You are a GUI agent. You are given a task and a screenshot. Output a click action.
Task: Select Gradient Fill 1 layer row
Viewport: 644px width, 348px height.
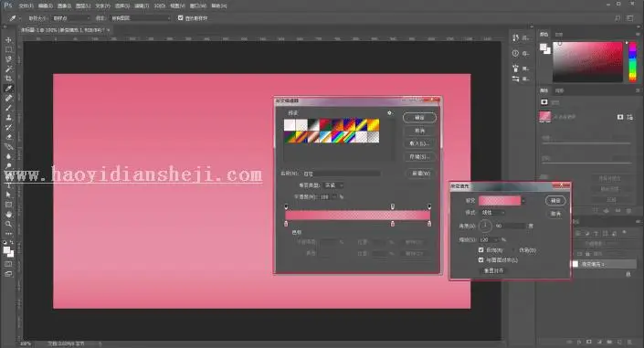(x=604, y=264)
